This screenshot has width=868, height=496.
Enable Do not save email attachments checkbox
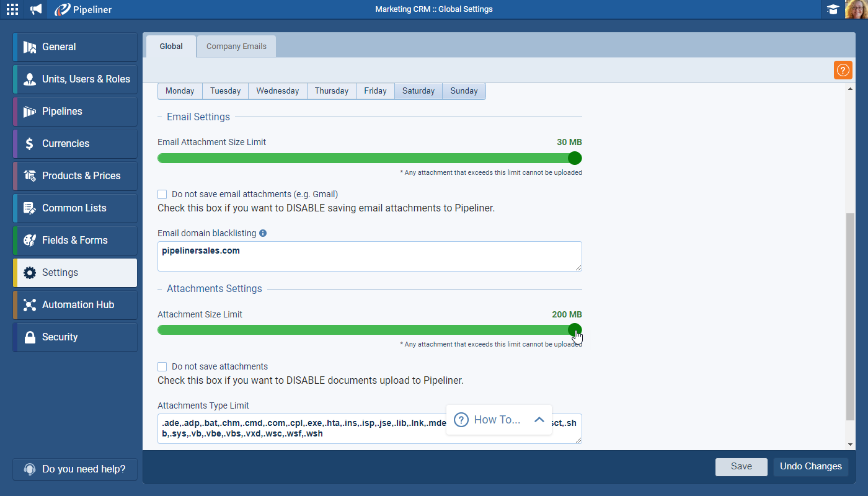pyautogui.click(x=162, y=194)
